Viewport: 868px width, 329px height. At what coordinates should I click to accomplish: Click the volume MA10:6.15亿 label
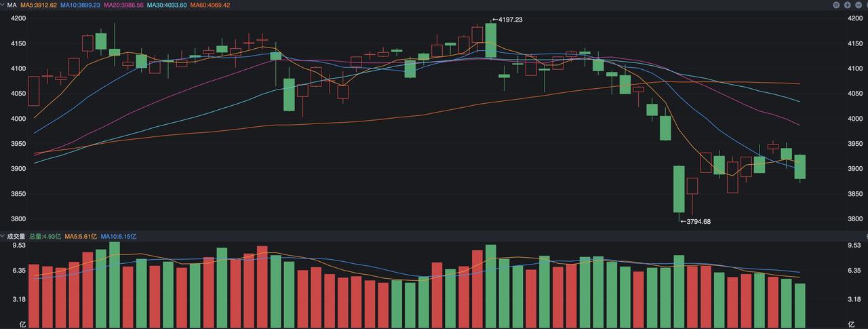tap(119, 237)
